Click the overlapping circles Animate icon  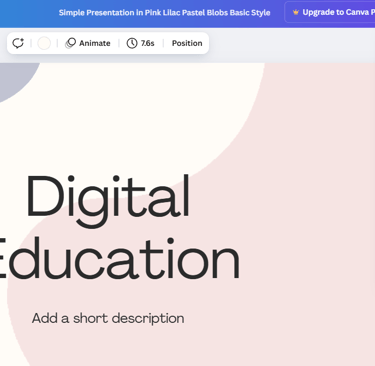[x=70, y=43]
